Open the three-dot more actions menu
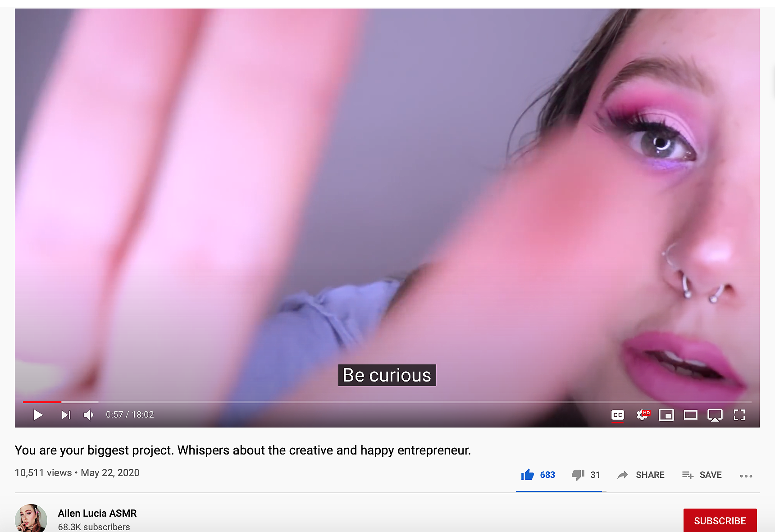775x532 pixels. [746, 476]
